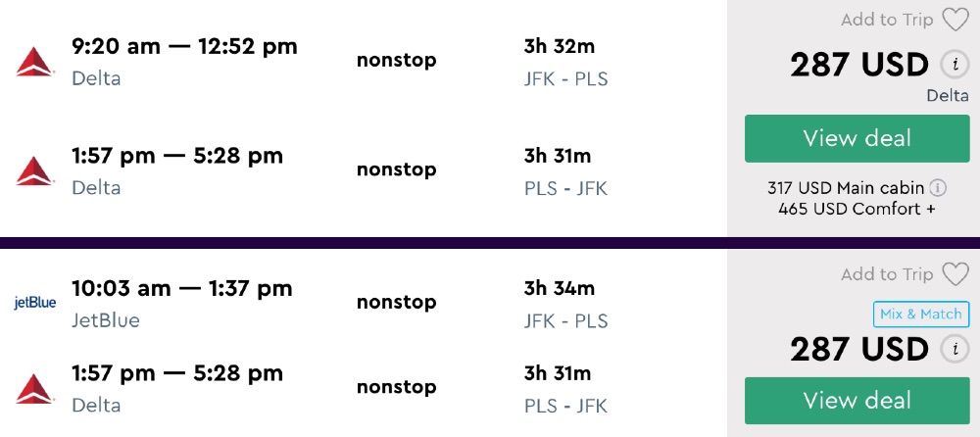Select the 9:20 am — 12:52 pm flight
The image size is (980, 437).
point(184,46)
